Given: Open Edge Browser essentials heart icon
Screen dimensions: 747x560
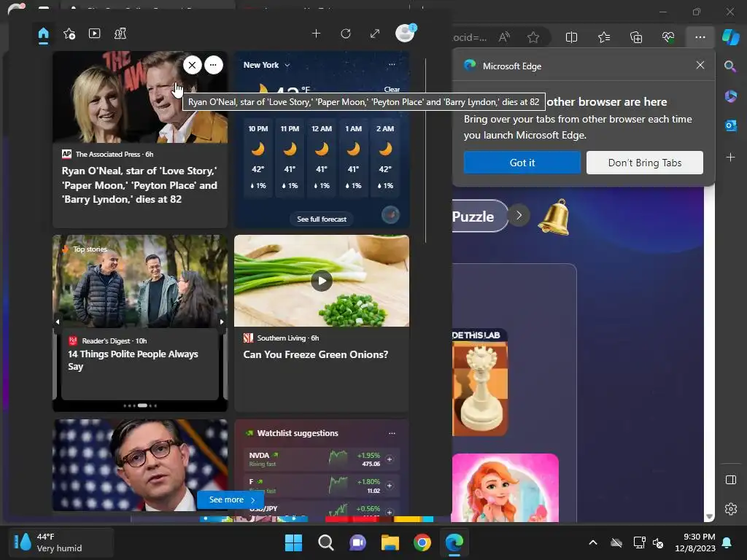Looking at the screenshot, I should (668, 37).
